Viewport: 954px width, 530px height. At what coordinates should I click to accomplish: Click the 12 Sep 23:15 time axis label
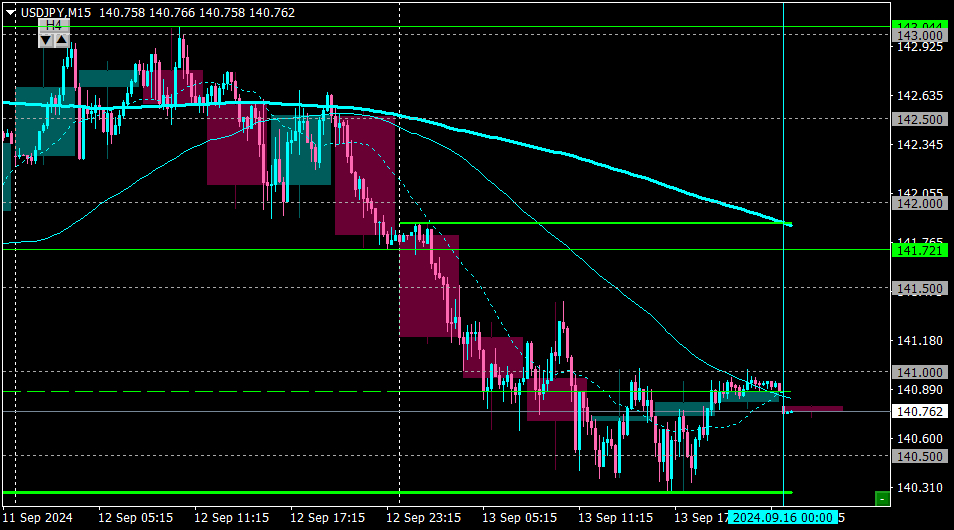(423, 518)
